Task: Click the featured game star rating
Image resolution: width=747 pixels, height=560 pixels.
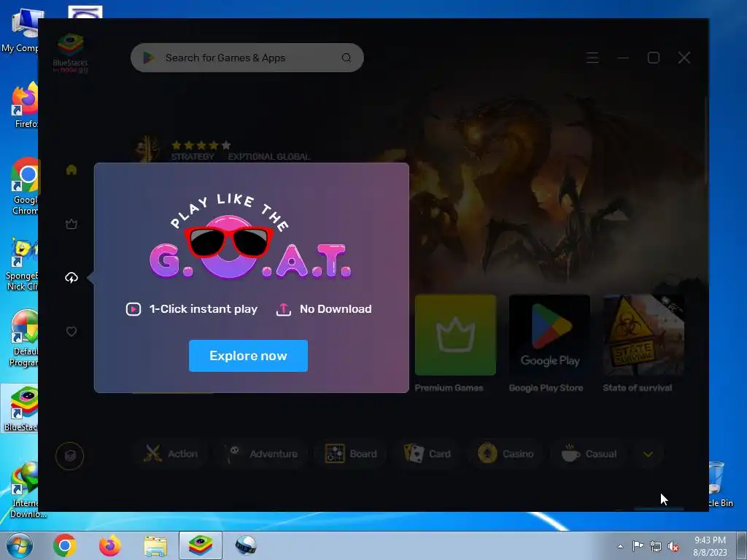Action: [201, 145]
